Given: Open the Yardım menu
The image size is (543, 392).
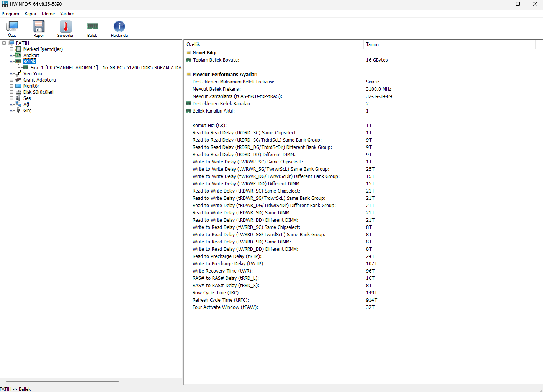Looking at the screenshot, I should (67, 14).
